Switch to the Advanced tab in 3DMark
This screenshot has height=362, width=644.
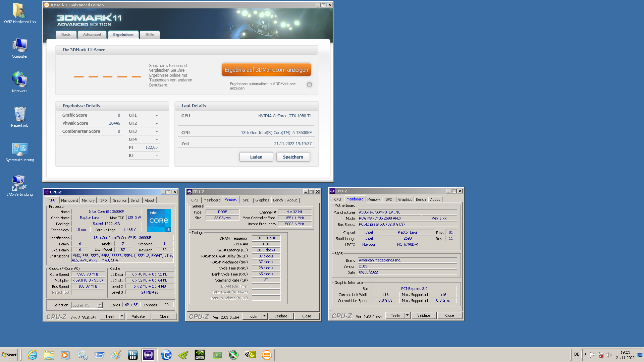pyautogui.click(x=92, y=35)
